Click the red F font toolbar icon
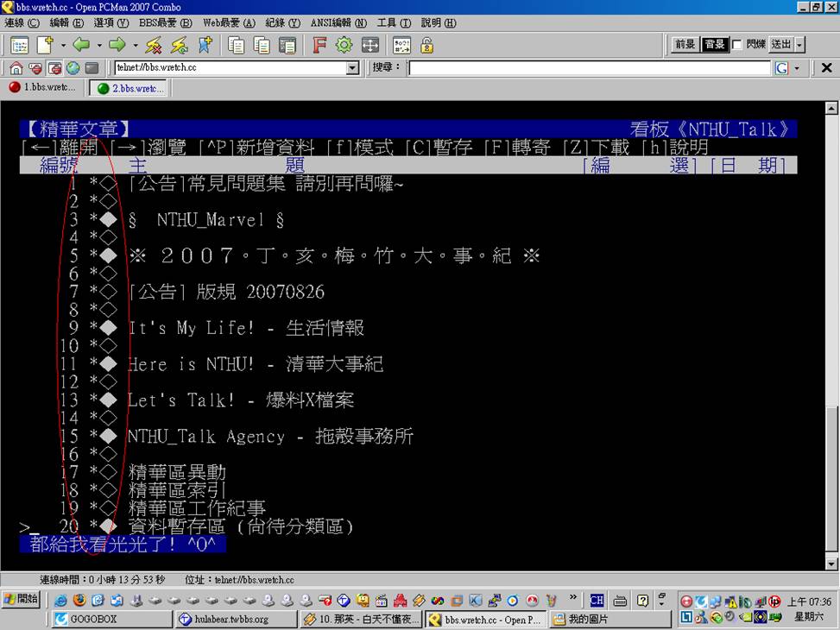Viewport: 840px width, 630px height. coord(319,45)
